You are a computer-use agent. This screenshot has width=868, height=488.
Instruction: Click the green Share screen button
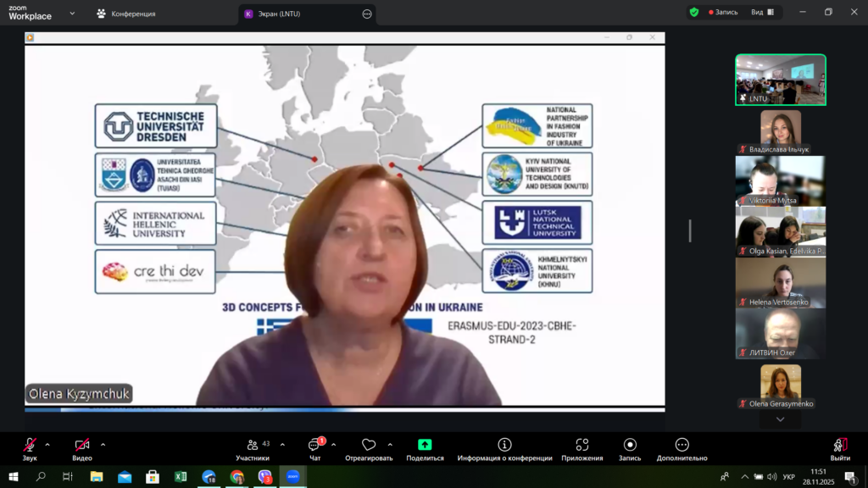[425, 446]
